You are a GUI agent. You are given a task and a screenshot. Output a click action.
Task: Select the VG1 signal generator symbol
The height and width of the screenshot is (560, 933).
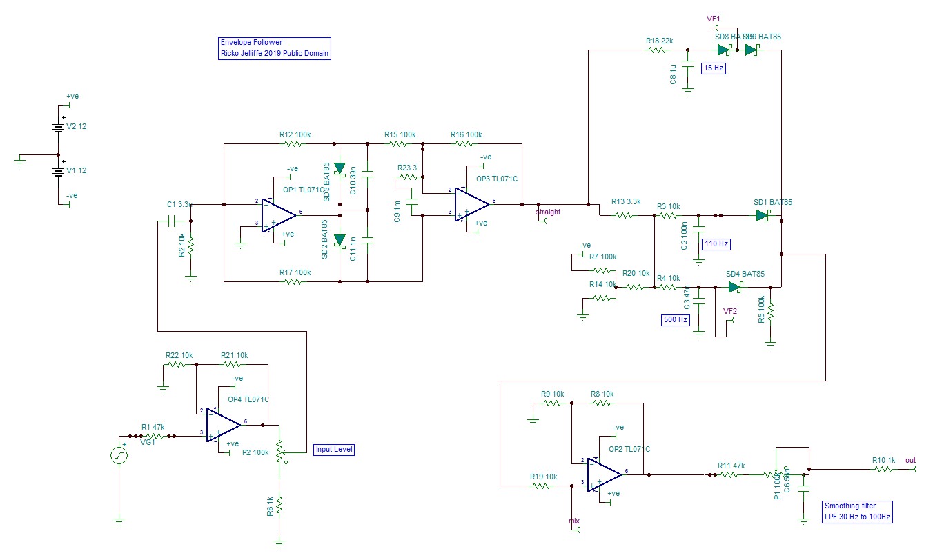pyautogui.click(x=119, y=456)
